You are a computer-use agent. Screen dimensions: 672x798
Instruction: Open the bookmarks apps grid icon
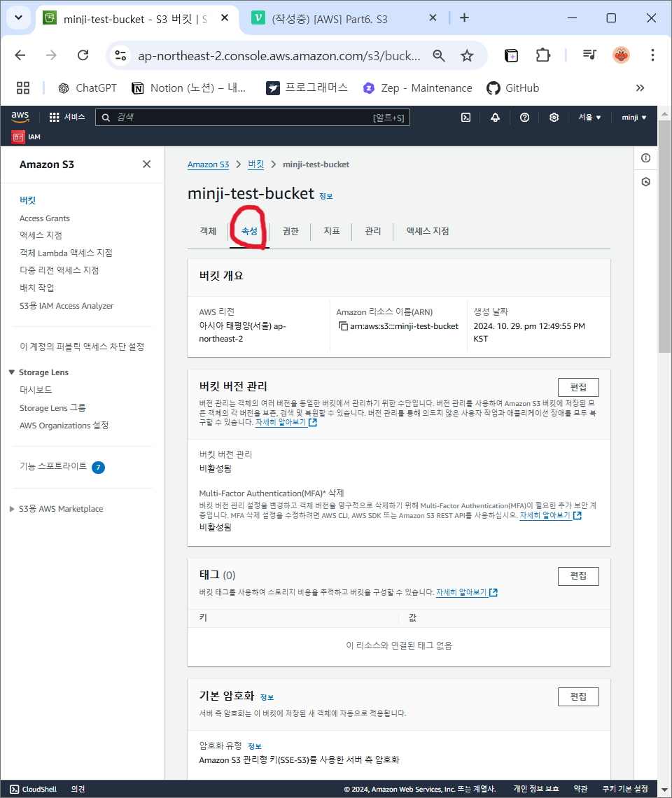pos(23,88)
